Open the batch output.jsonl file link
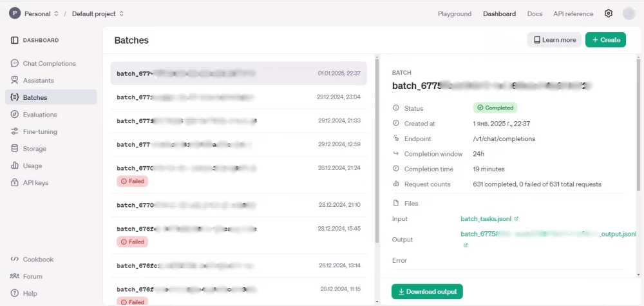Viewport: 644px width, 306px height. (549, 234)
